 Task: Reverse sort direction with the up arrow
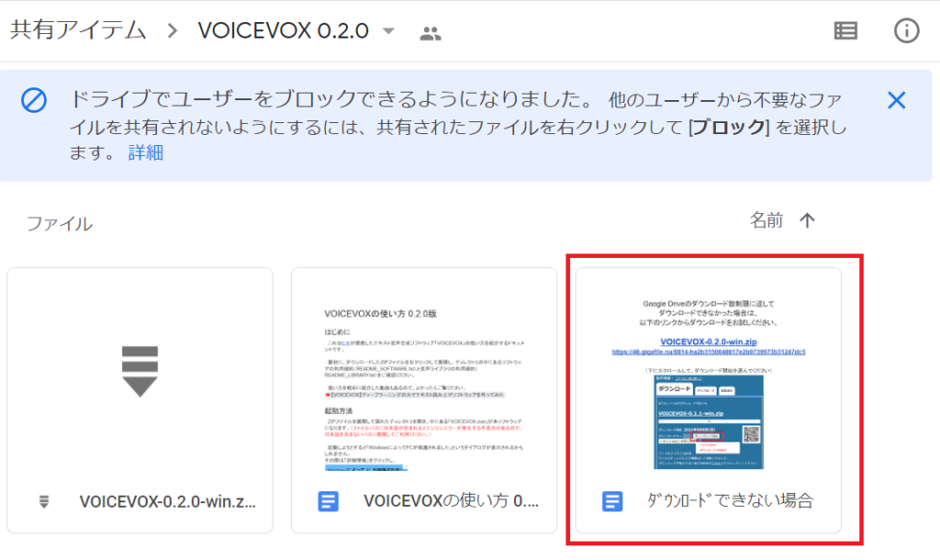point(807,220)
